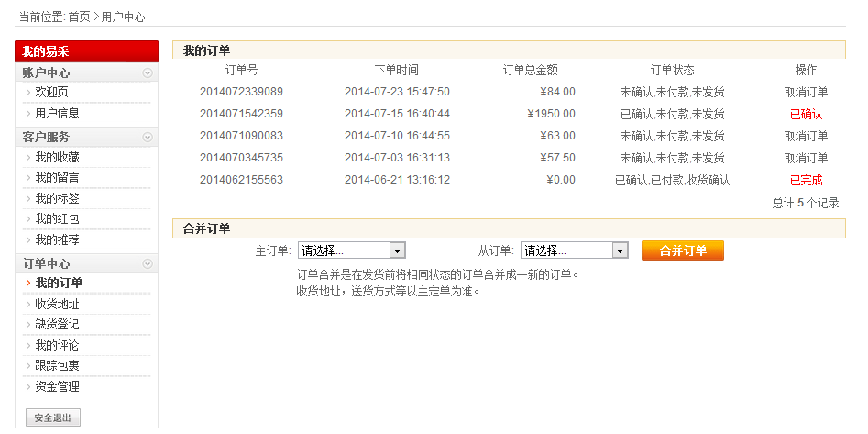Open 用户信息 in sidebar
Viewport: 868px width, 434px height.
coord(57,113)
